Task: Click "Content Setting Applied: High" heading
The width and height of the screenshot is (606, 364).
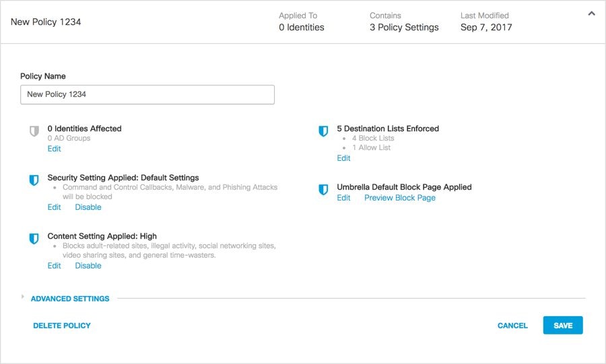Action: pos(102,236)
